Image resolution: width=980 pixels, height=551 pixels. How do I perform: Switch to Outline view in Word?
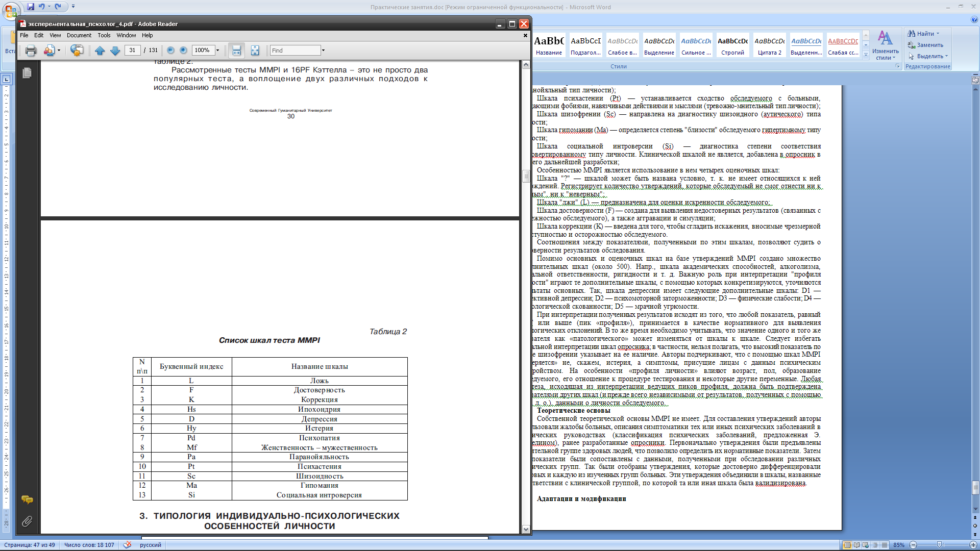(x=875, y=545)
